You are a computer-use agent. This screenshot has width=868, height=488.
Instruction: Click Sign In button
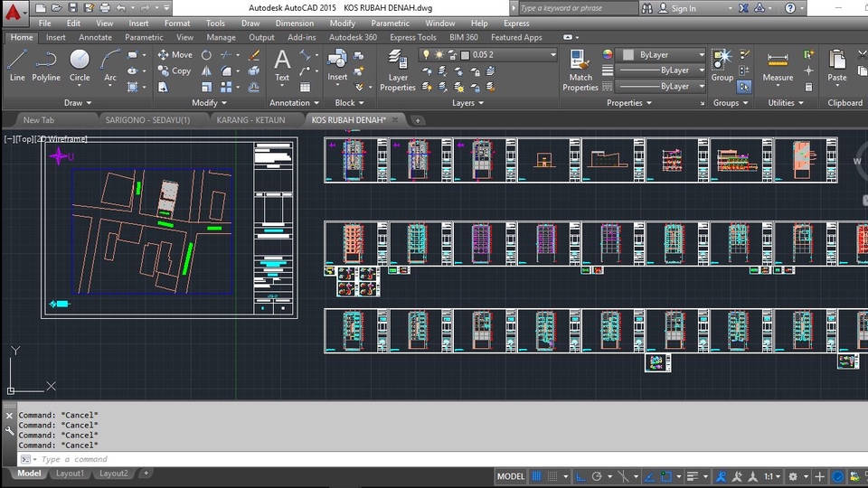tap(677, 8)
